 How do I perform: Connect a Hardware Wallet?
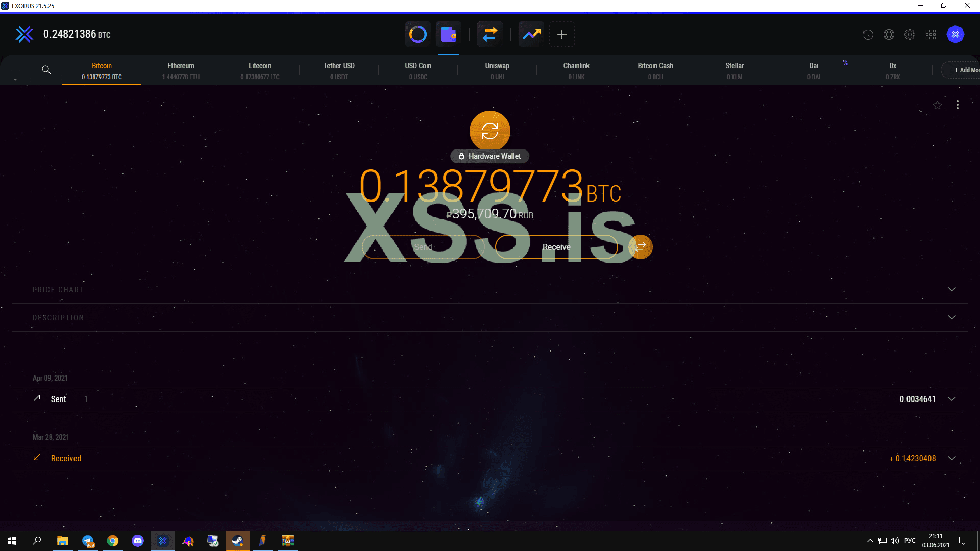489,156
